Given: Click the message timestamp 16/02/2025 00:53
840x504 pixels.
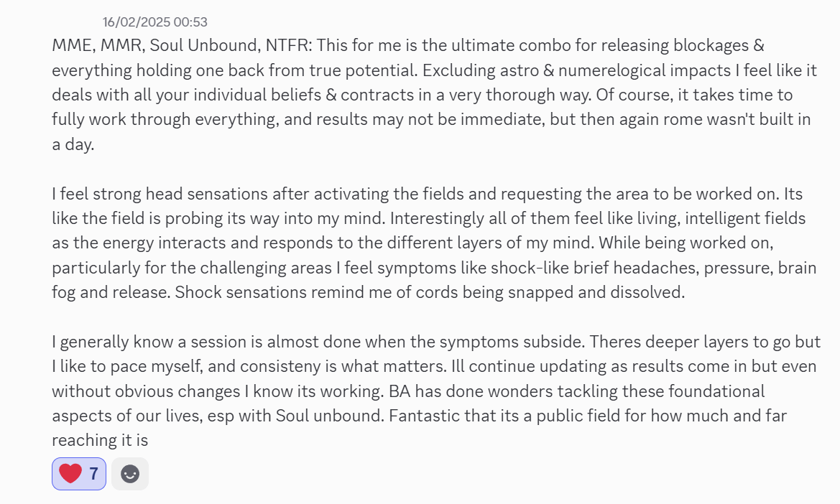Looking at the screenshot, I should (154, 22).
